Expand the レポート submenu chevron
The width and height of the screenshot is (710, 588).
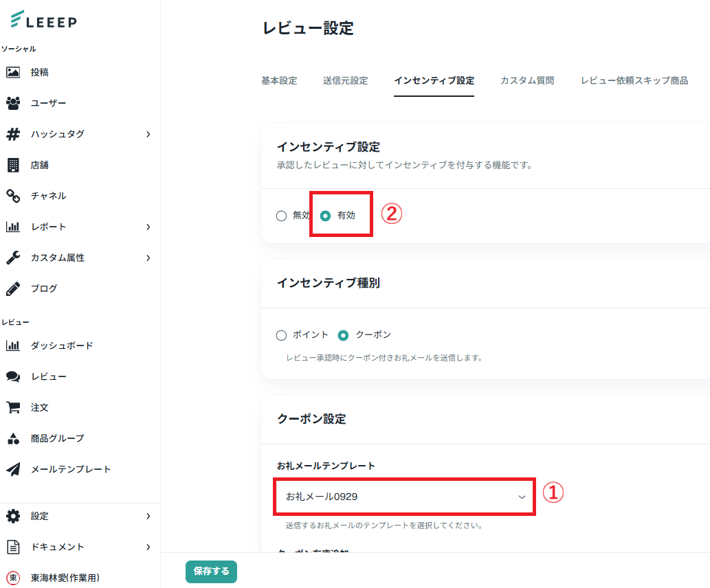click(x=148, y=227)
